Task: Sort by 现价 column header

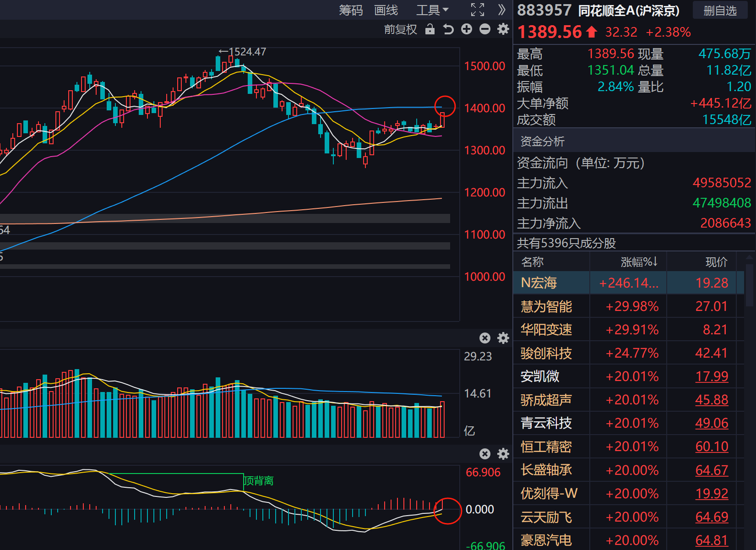Action: pos(716,262)
